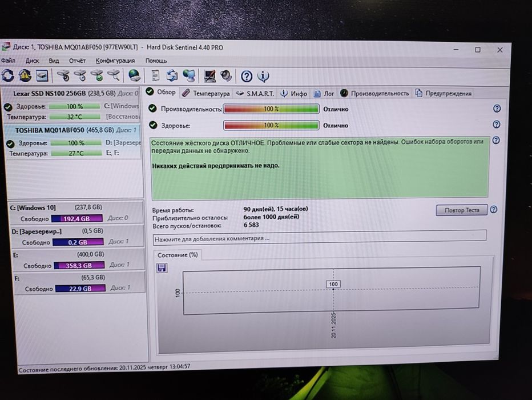Click the 90 дня(ей), 15 часа(ов) uptime value
The height and width of the screenshot is (400, 532).
pos(276,209)
